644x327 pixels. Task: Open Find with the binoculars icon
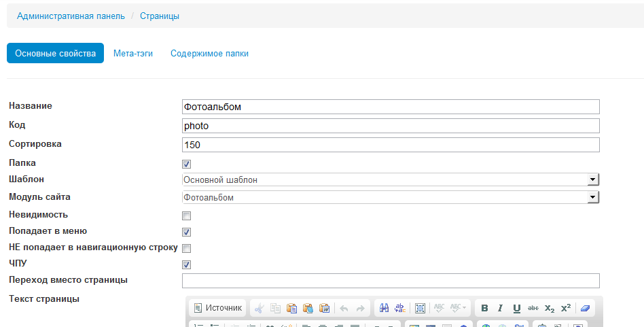coord(384,308)
